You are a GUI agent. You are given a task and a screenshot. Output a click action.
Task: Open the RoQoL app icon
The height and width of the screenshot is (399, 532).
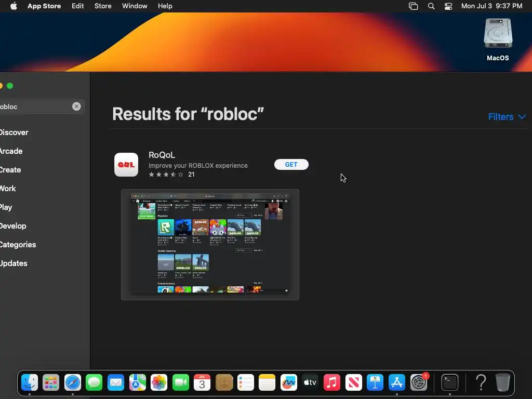pos(126,165)
